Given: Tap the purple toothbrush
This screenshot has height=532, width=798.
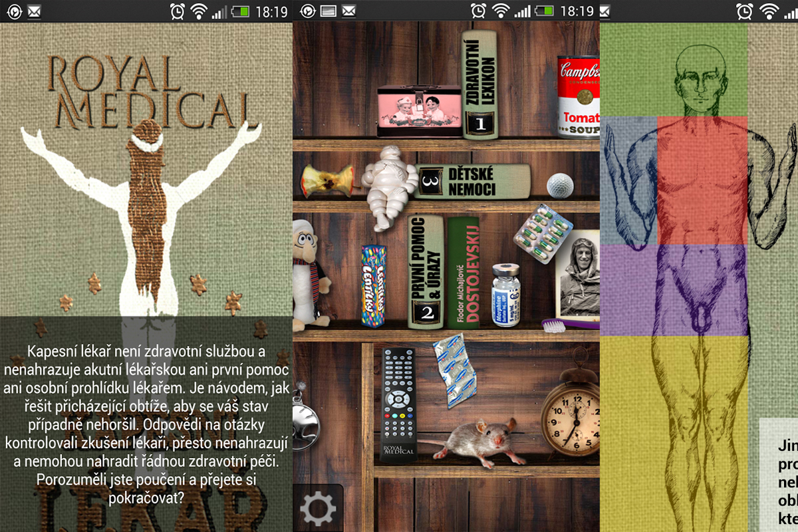Looking at the screenshot, I should pos(571,325).
